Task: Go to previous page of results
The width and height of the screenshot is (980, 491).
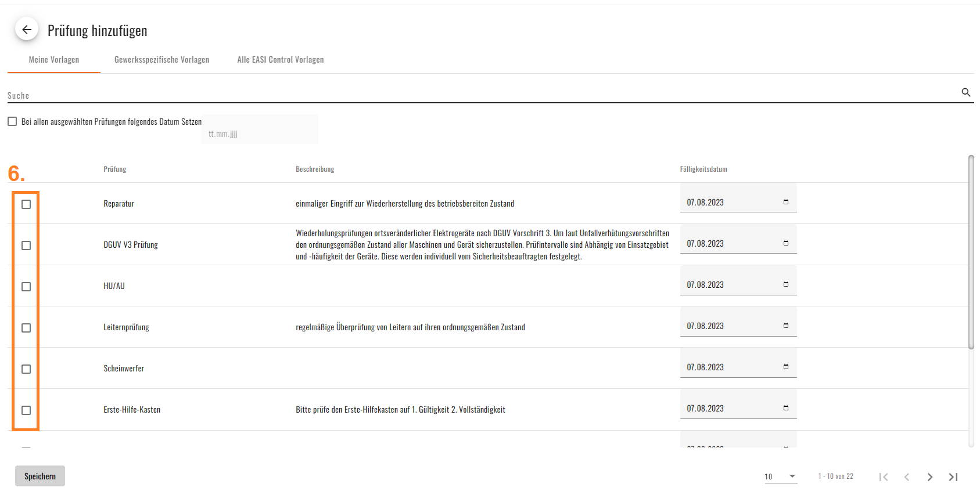Action: pos(907,477)
